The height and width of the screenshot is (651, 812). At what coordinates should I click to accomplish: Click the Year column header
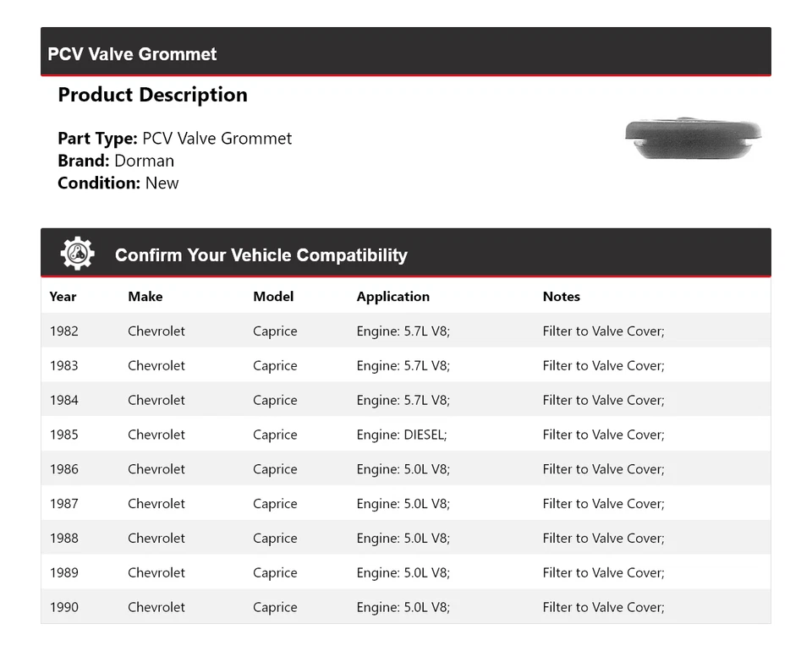pyautogui.click(x=63, y=297)
